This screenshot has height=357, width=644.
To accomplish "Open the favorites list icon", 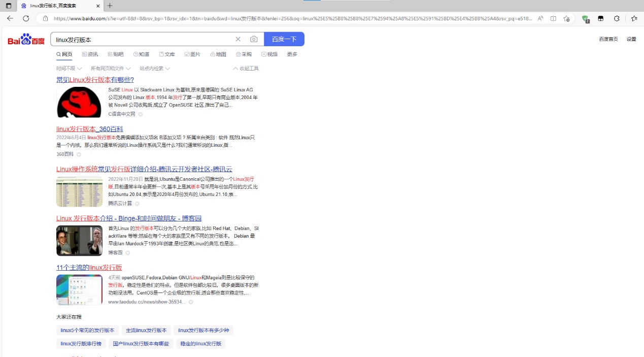I will pyautogui.click(x=634, y=18).
